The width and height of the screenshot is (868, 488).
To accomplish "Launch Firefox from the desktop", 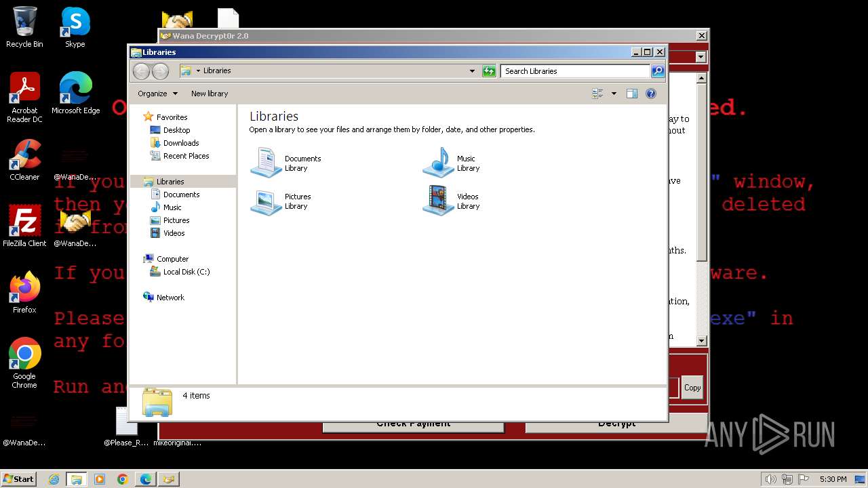I will (x=24, y=293).
